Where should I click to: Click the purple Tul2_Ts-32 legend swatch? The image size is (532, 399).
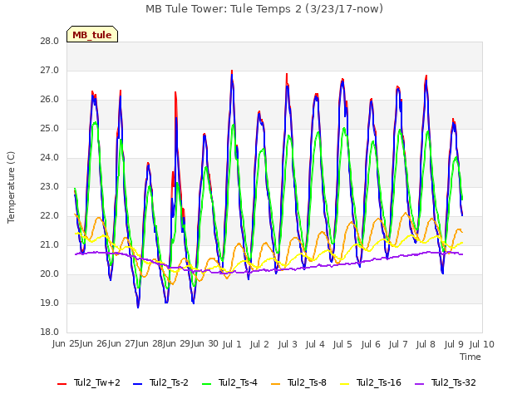click(x=419, y=384)
